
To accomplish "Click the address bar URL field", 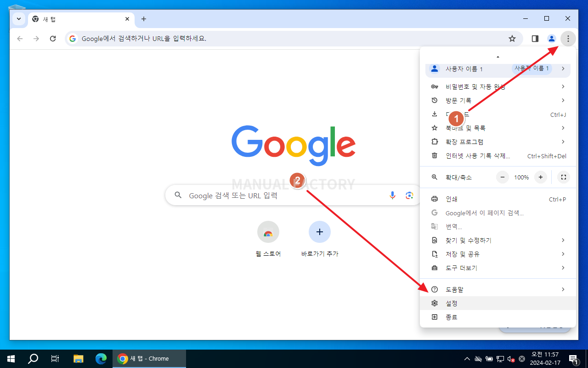I will coord(294,39).
